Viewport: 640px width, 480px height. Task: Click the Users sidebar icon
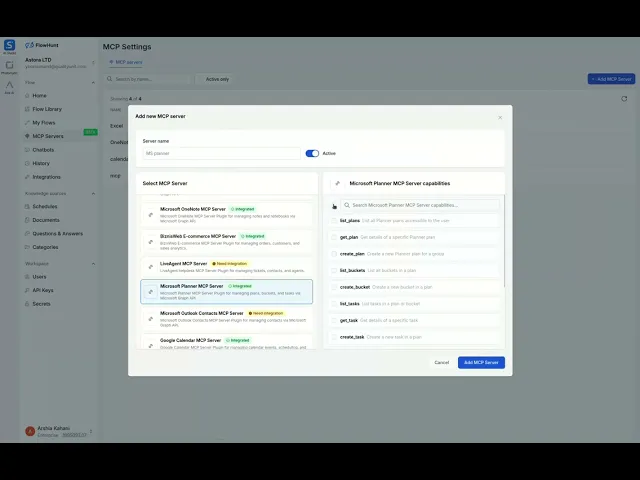coord(27,277)
